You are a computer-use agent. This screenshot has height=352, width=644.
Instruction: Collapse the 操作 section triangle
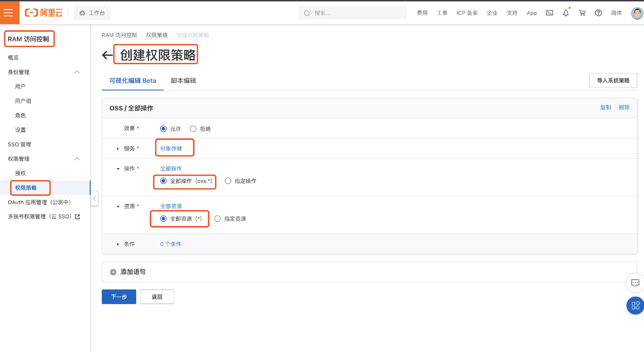pyautogui.click(x=118, y=169)
